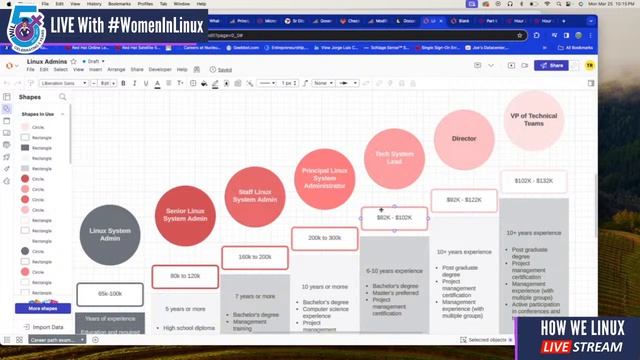Select the $102K - $132K salary box
This screenshot has height=360, width=640.
[533, 181]
